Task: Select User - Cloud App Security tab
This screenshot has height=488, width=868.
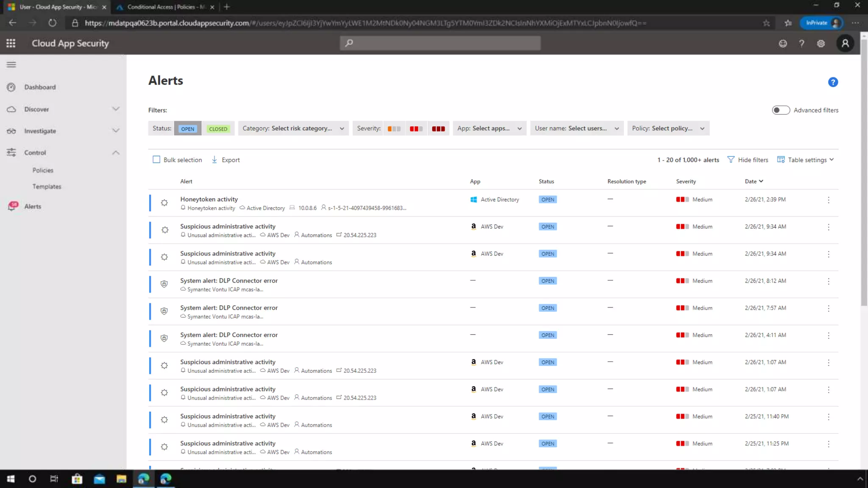Action: point(57,7)
